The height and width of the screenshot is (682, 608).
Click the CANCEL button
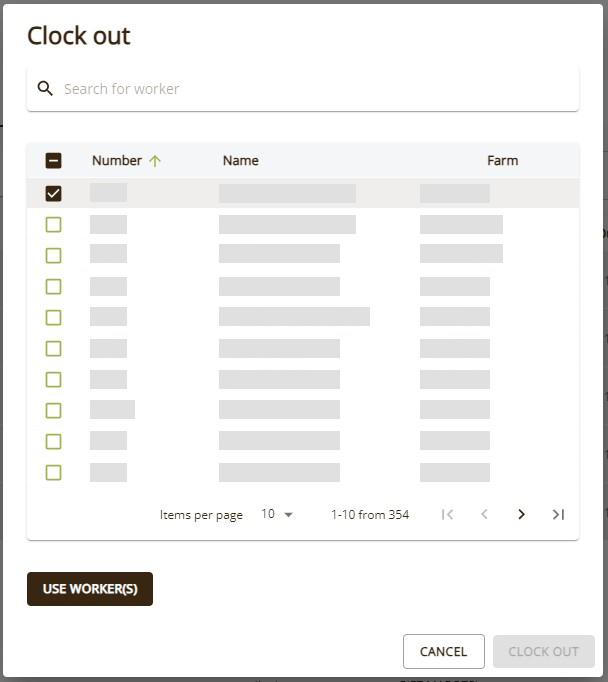(444, 652)
